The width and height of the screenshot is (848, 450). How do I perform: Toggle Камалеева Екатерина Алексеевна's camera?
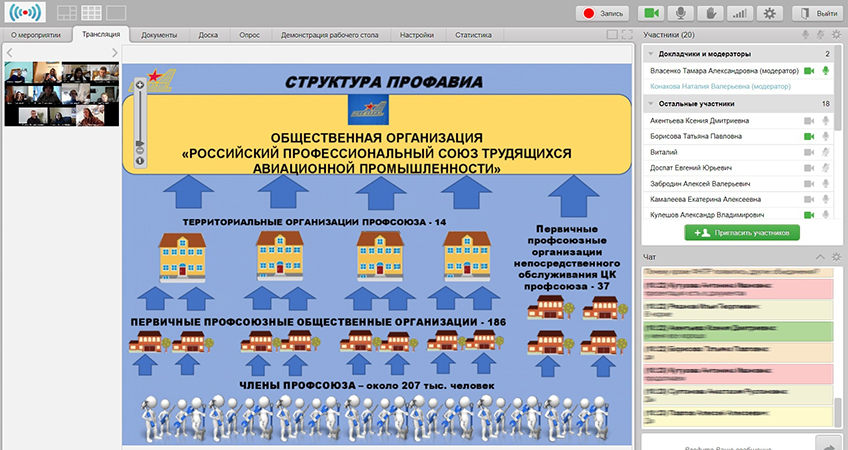tap(809, 200)
